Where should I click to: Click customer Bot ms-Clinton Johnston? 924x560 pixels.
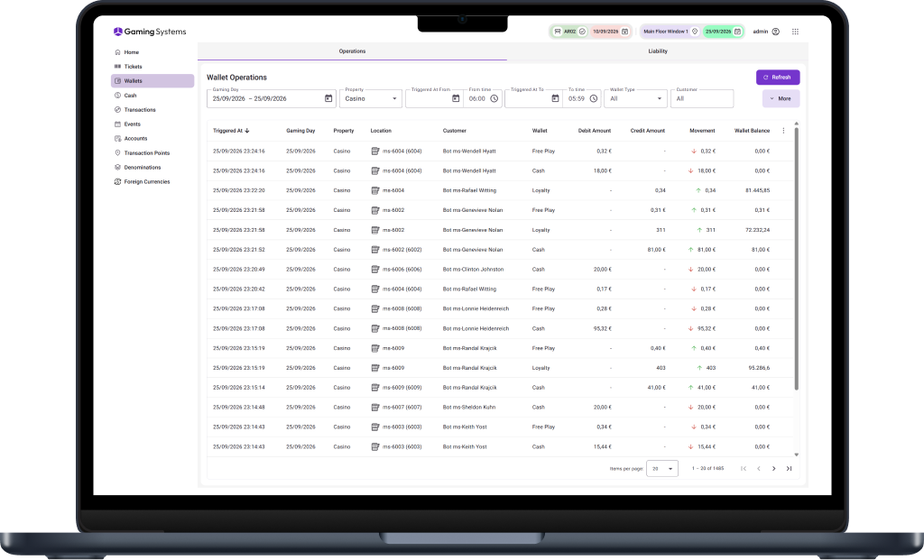click(x=473, y=269)
